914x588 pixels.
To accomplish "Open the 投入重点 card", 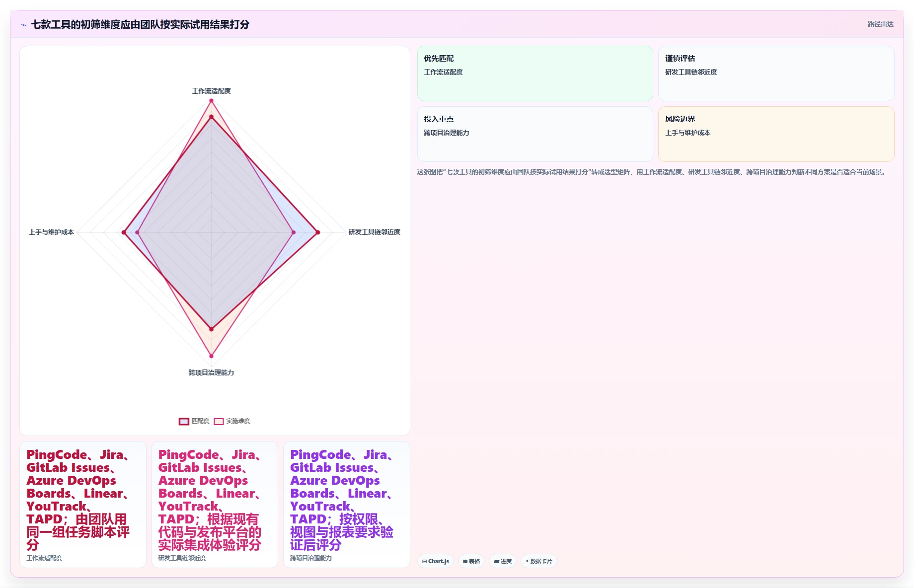I will click(x=535, y=134).
